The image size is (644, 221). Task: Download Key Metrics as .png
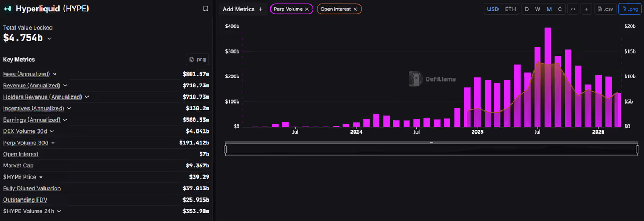click(x=197, y=60)
